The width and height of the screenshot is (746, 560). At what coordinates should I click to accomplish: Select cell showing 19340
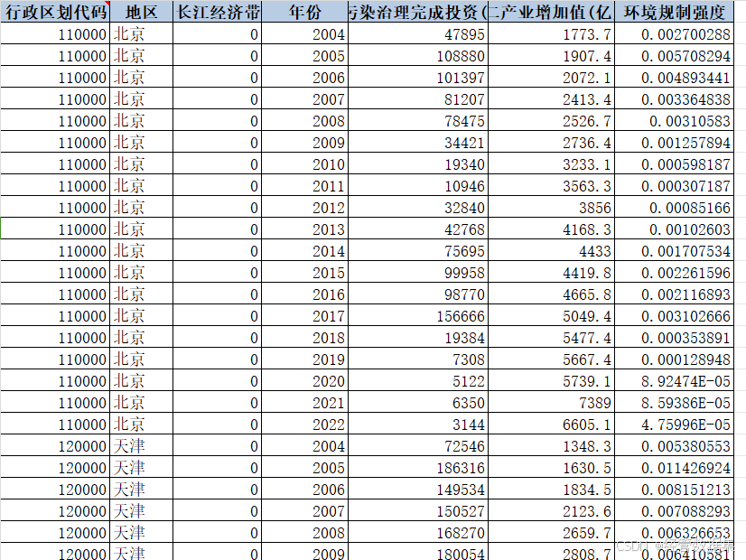point(418,164)
